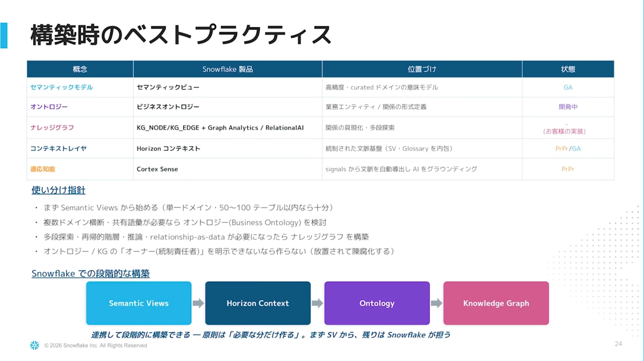Select the Semantic Views box
This screenshot has height=361, width=644.
click(139, 303)
